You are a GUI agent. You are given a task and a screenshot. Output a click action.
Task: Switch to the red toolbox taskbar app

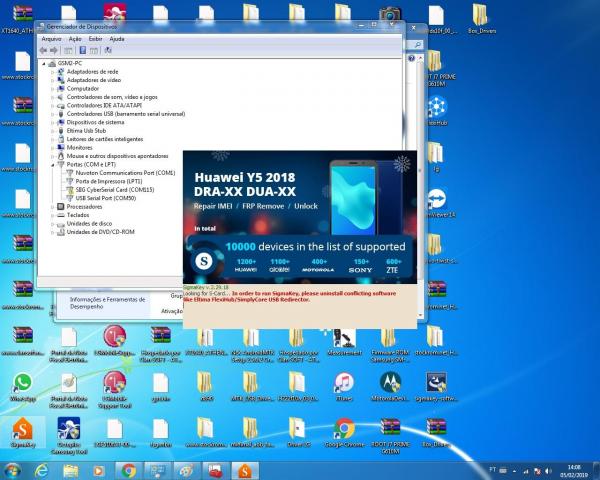216,471
